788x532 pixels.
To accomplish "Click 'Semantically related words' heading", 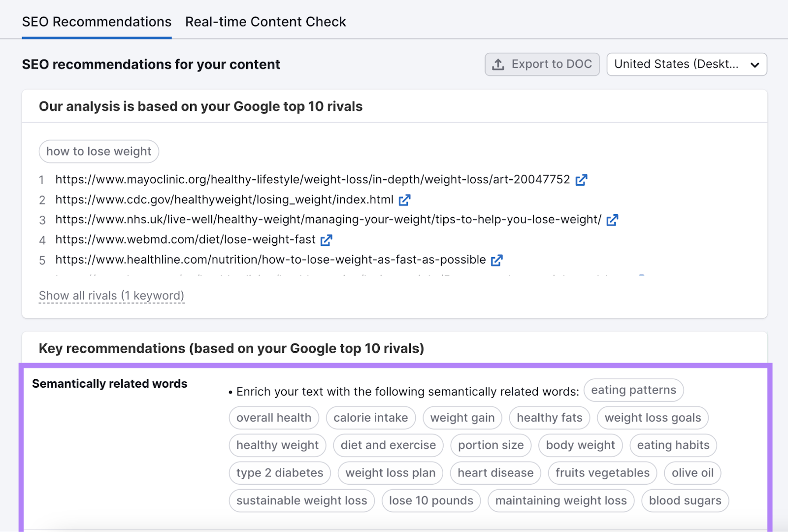I will coord(110,384).
